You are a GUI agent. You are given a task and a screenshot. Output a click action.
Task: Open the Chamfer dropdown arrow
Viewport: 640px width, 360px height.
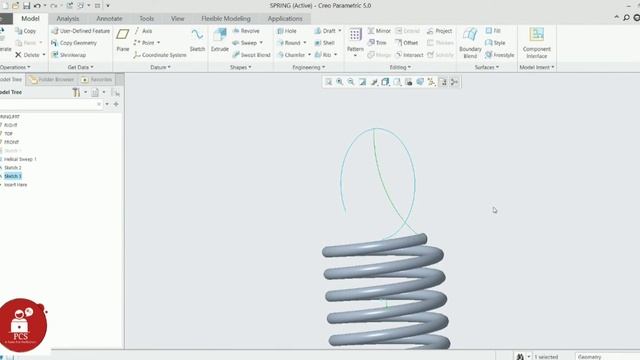point(309,55)
